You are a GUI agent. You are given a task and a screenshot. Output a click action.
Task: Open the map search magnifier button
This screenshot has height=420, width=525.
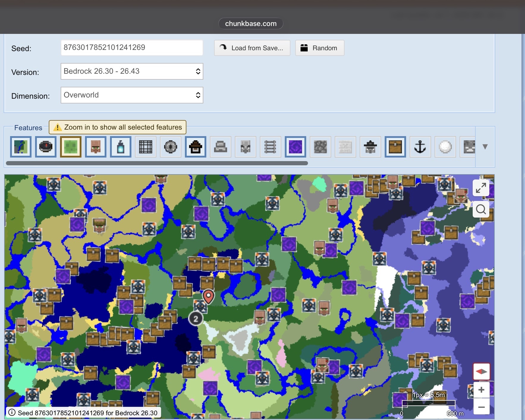click(481, 210)
